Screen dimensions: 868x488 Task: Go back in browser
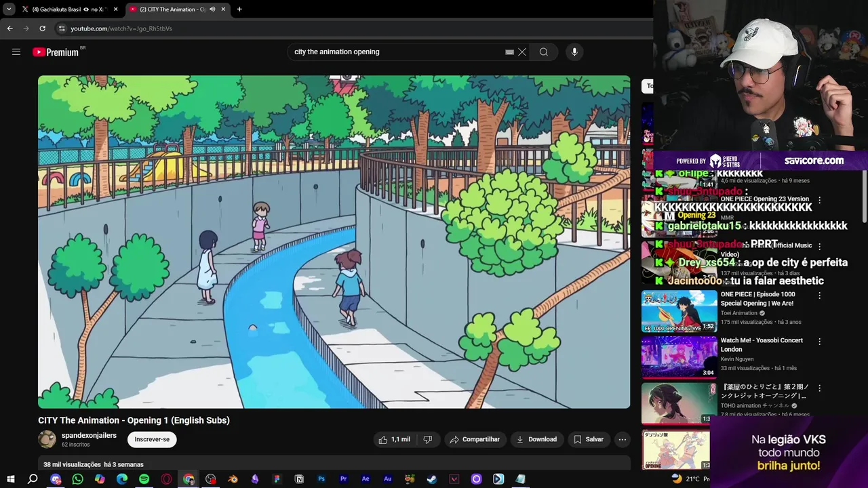coord(9,28)
